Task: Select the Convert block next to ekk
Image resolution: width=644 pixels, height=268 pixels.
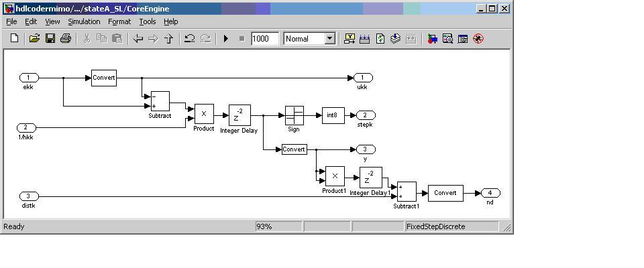Action: pos(104,78)
